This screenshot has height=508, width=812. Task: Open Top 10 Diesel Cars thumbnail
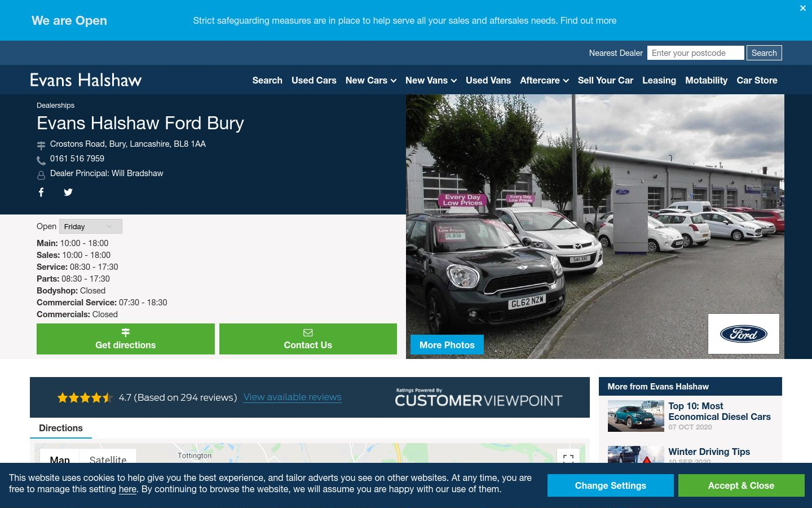[x=636, y=416]
